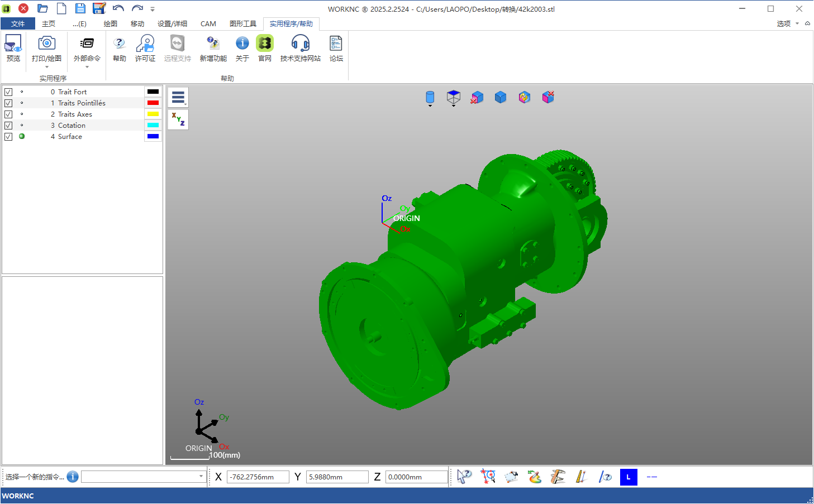Click the save-as floppy with pencil icon

tap(99, 8)
